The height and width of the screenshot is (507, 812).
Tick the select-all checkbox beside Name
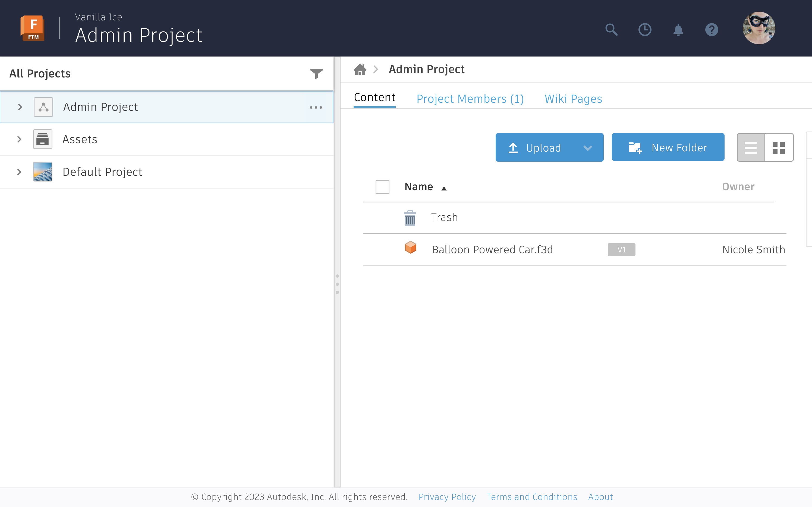[382, 187]
